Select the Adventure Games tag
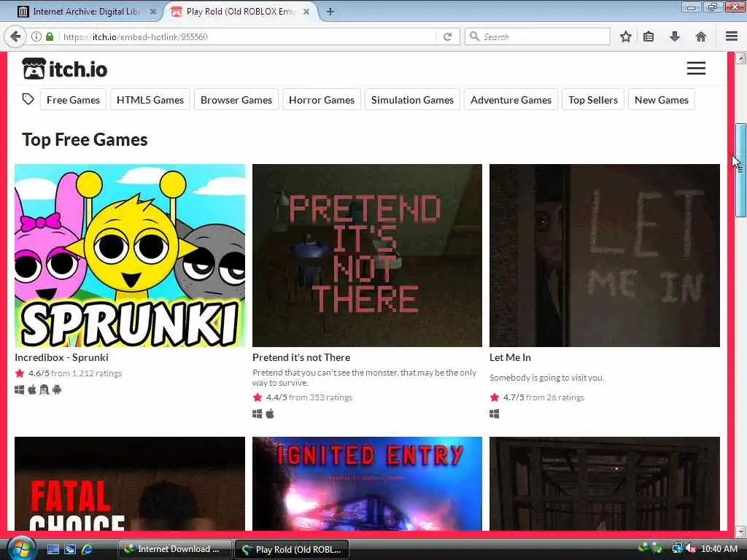747x560 pixels. [511, 100]
